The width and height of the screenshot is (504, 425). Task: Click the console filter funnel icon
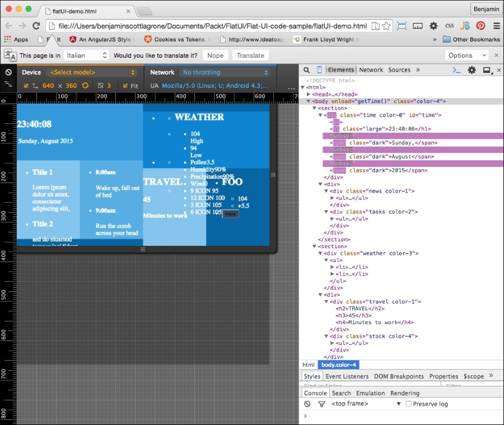coord(321,404)
